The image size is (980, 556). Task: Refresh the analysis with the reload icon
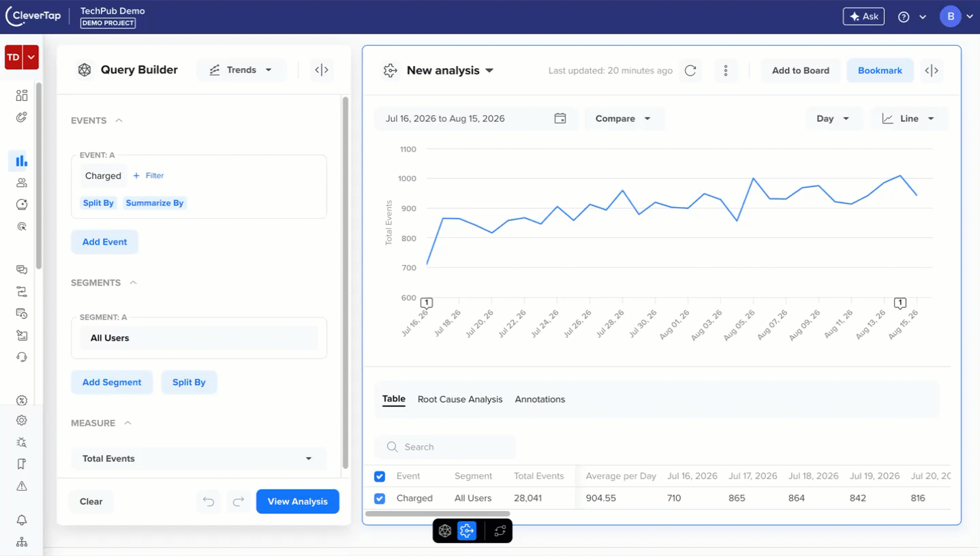click(x=690, y=70)
